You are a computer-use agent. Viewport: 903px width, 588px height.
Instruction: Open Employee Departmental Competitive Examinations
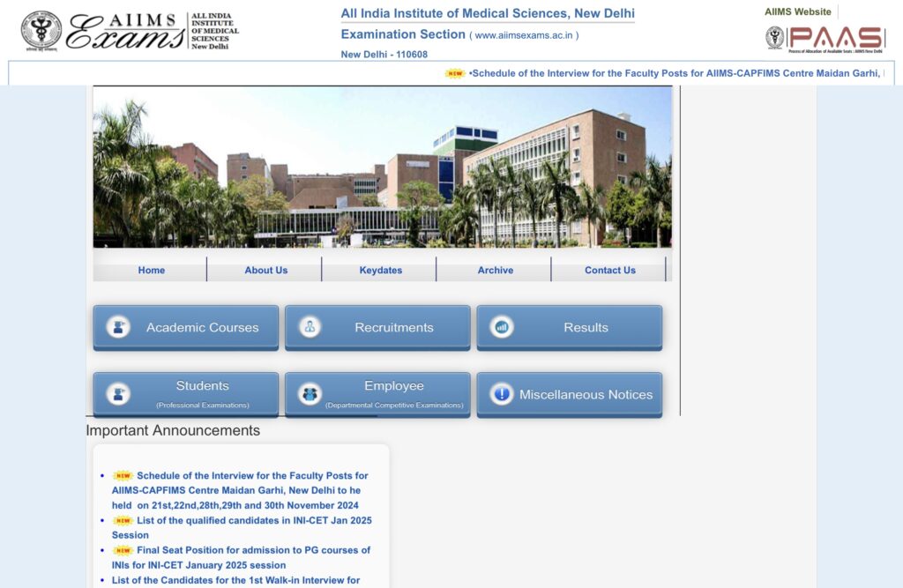coord(377,394)
